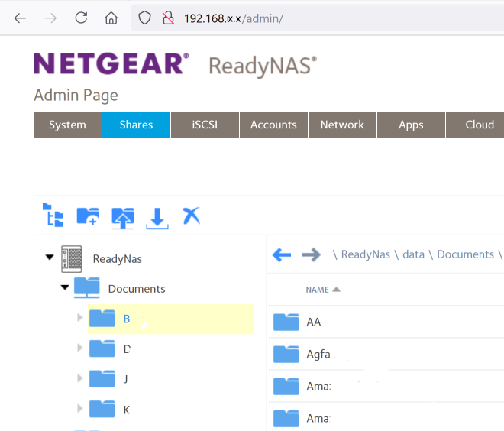Open the browser home page
The height and width of the screenshot is (431, 504).
[111, 18]
